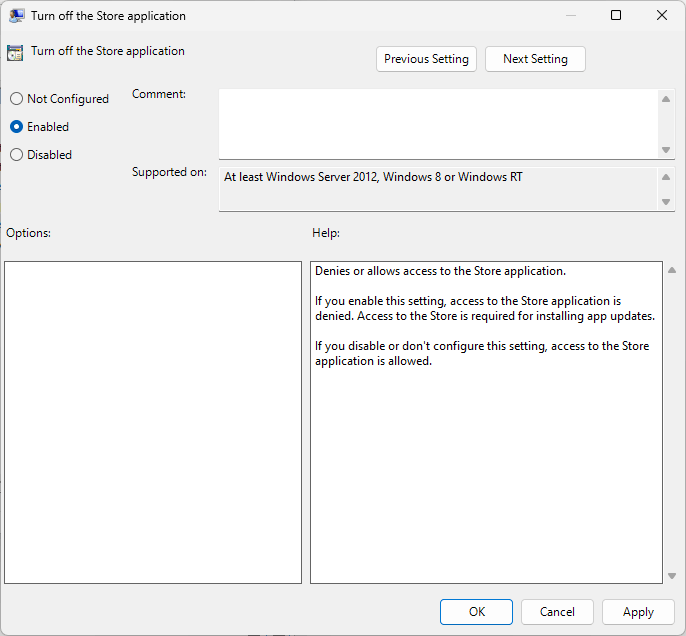686x636 pixels.
Task: Maximize the policy dialog window
Action: click(x=616, y=15)
